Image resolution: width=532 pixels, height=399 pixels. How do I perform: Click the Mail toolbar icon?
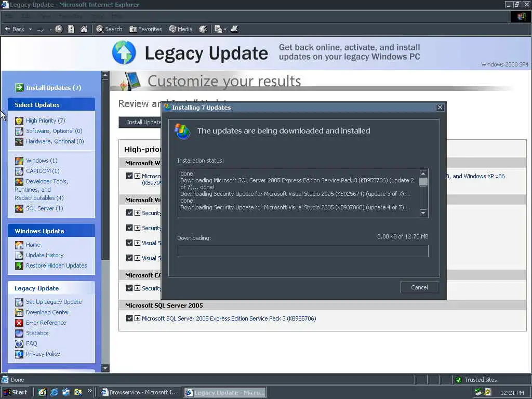[x=218, y=29]
